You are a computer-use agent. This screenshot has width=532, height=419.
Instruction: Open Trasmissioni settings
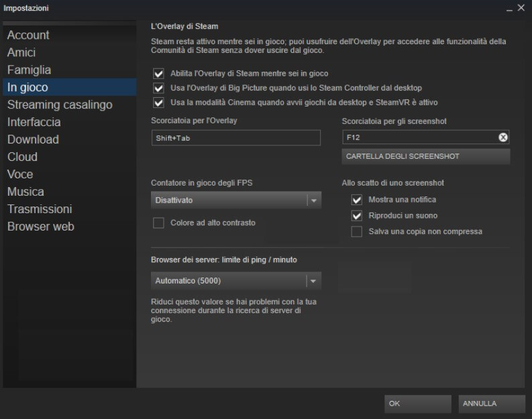point(70,209)
